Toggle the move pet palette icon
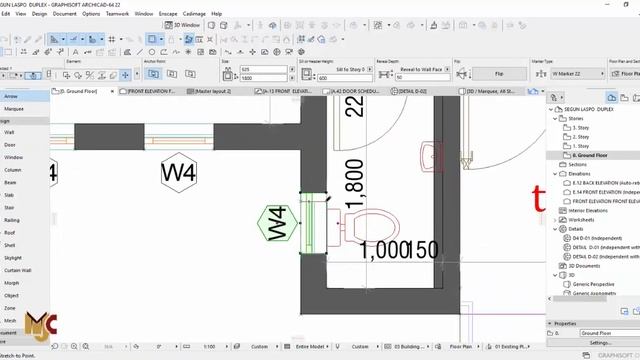 pyautogui.click(x=125, y=75)
